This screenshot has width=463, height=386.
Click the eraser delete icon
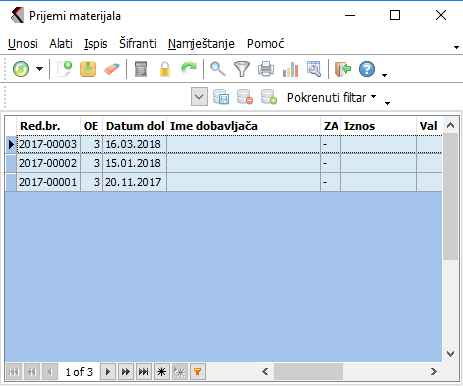(x=112, y=69)
